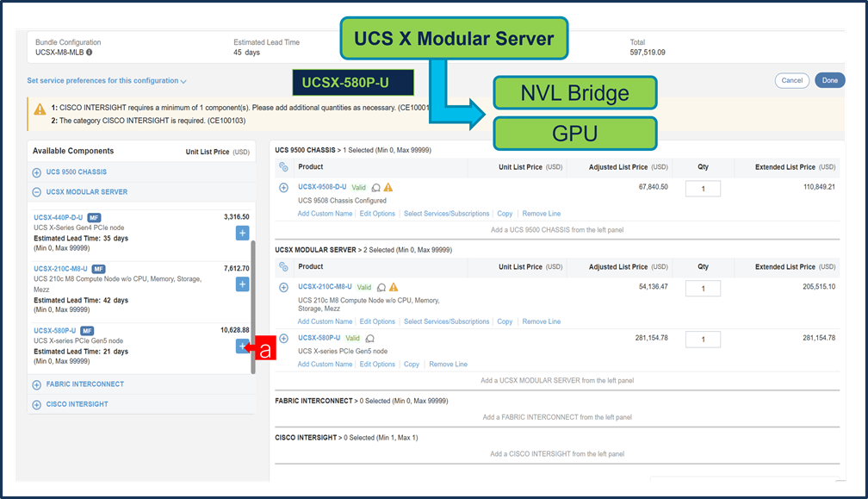The image size is (868, 499).
Task: Click the Total value 597,519.09
Action: click(x=648, y=53)
